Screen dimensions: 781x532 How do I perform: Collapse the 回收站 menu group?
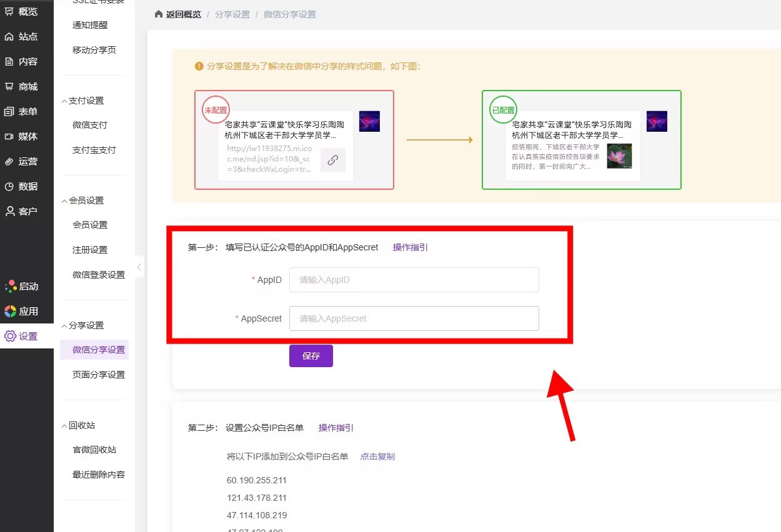click(x=64, y=426)
